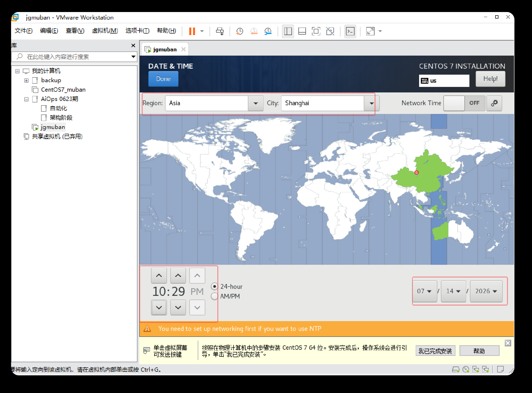Click the Help! button

point(490,79)
